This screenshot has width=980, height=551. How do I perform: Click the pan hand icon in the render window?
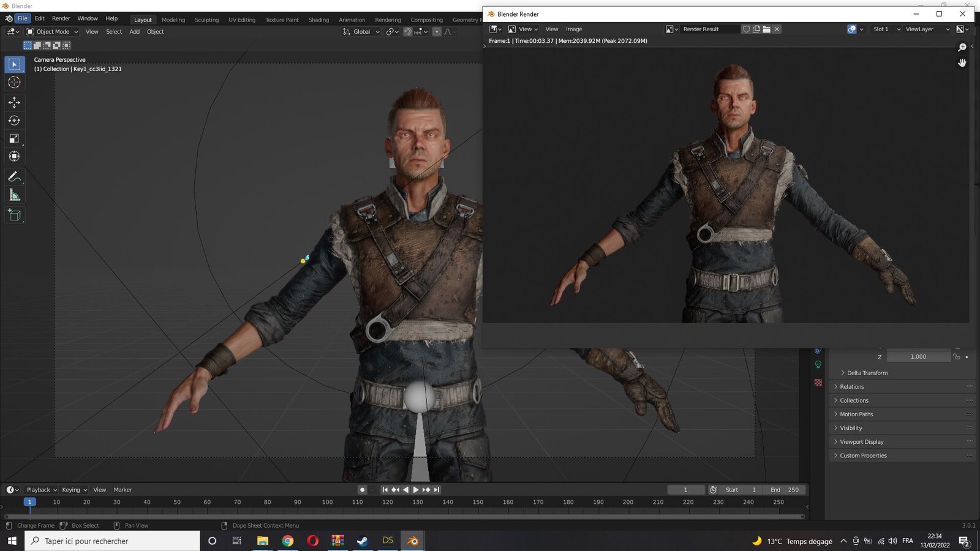[962, 62]
